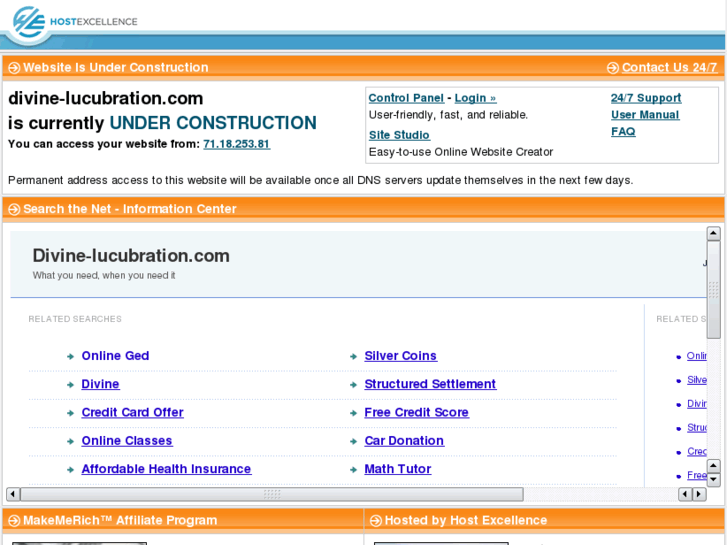Open the Online Classes related search
The width and height of the screenshot is (727, 545).
pos(127,441)
